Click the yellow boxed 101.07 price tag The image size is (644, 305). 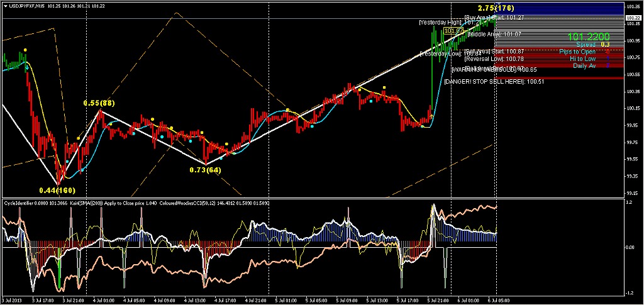tap(454, 31)
